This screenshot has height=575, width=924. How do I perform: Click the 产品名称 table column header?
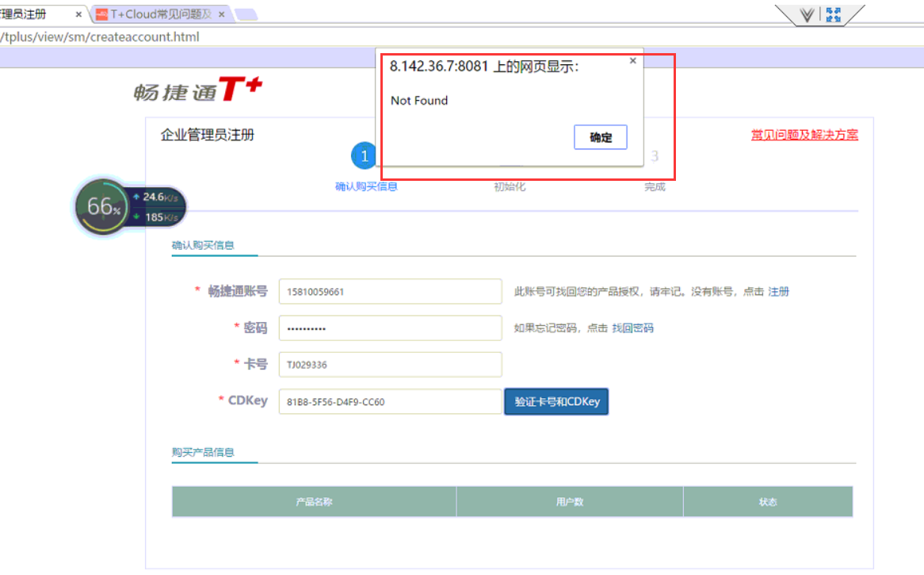coord(314,502)
